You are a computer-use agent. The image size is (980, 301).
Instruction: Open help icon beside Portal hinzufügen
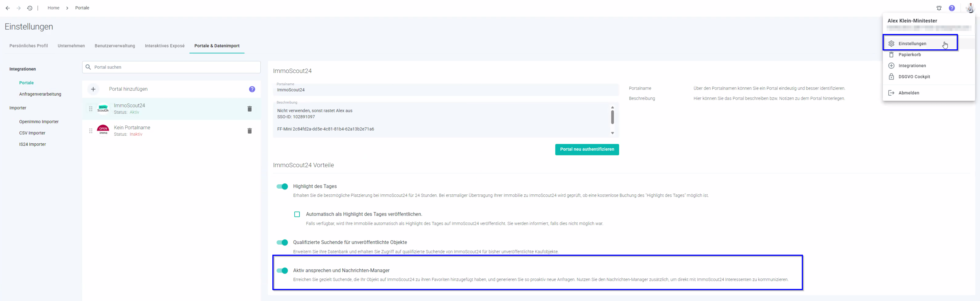click(x=252, y=89)
